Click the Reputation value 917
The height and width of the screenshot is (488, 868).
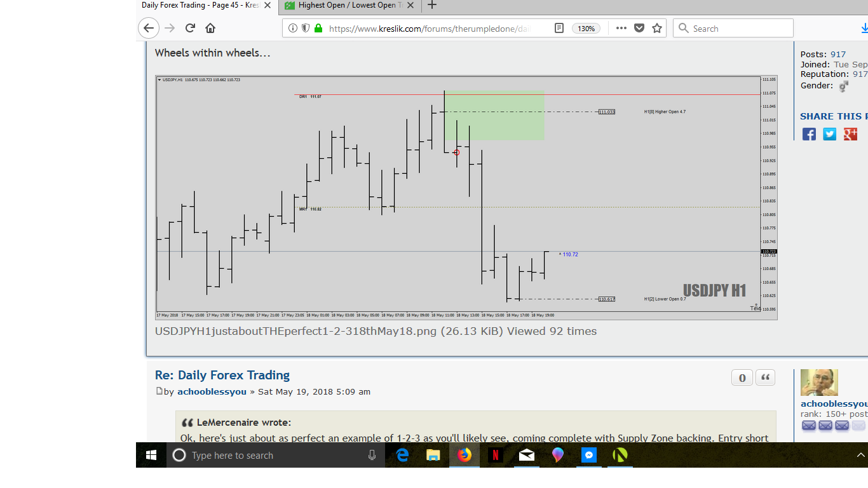tap(860, 74)
